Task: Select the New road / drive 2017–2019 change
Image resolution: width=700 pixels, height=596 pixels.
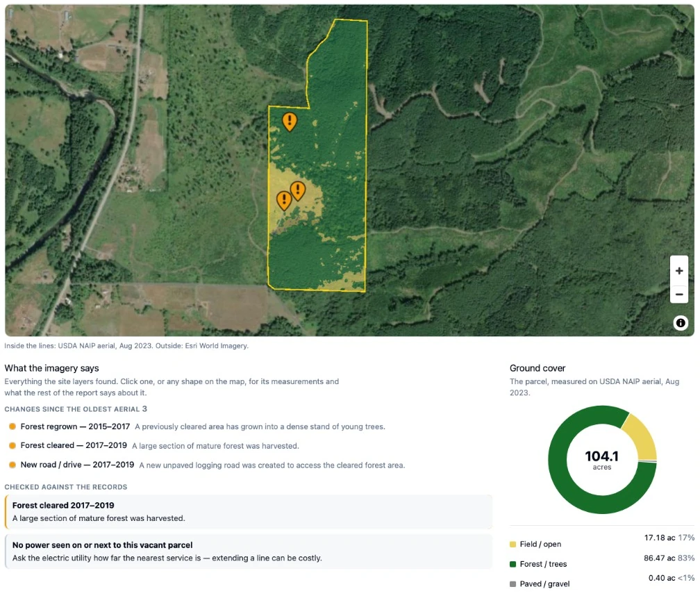Action: (x=207, y=465)
